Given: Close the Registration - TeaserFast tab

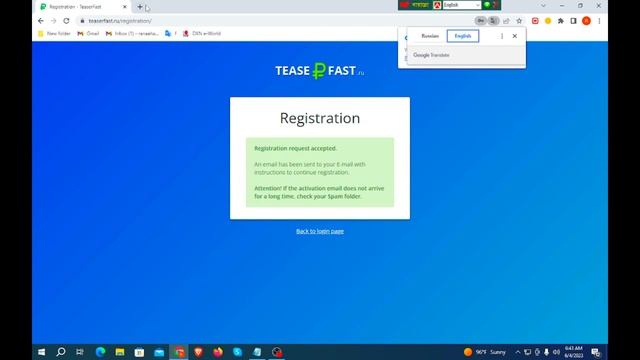Looking at the screenshot, I should tap(124, 7).
